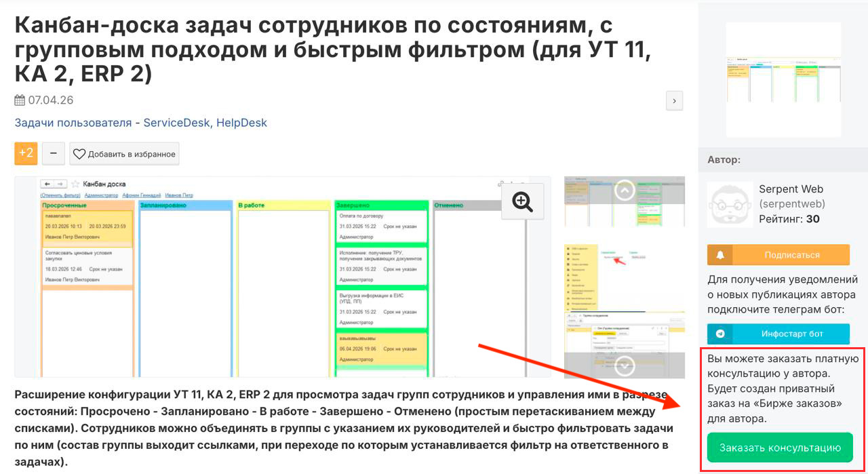The height and width of the screenshot is (474, 868).
Task: Click the orange '+2' rating badge
Action: pyautogui.click(x=26, y=153)
